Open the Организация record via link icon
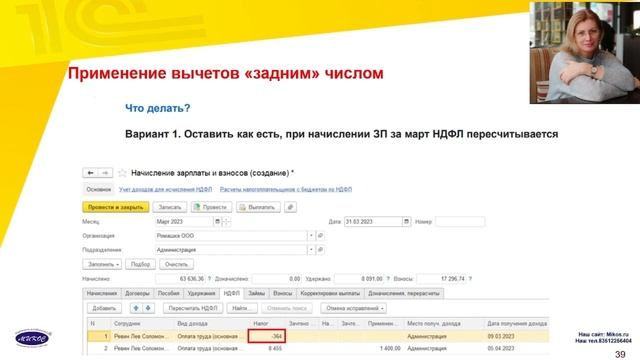The image size is (640, 360). (x=320, y=236)
